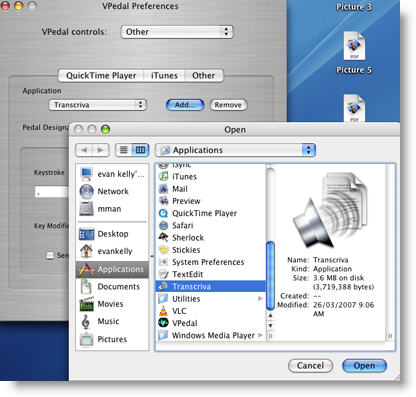Click the Add... button

tap(185, 105)
